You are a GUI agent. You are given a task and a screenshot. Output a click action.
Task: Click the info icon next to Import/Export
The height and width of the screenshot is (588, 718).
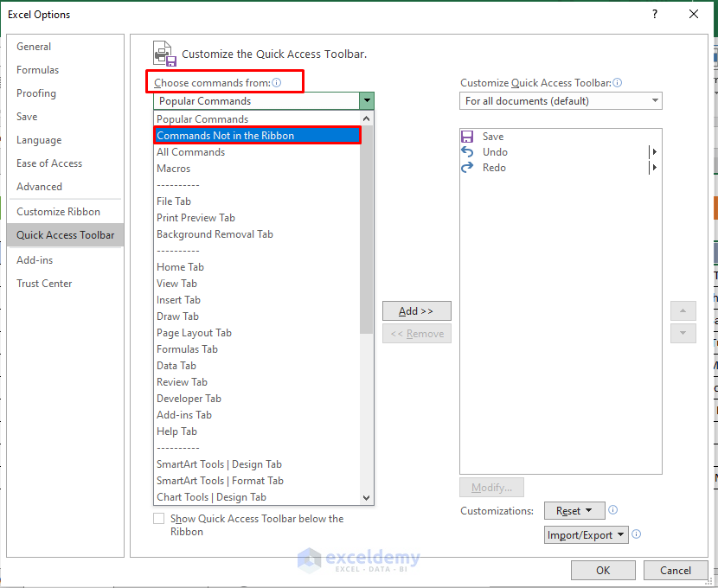[636, 534]
